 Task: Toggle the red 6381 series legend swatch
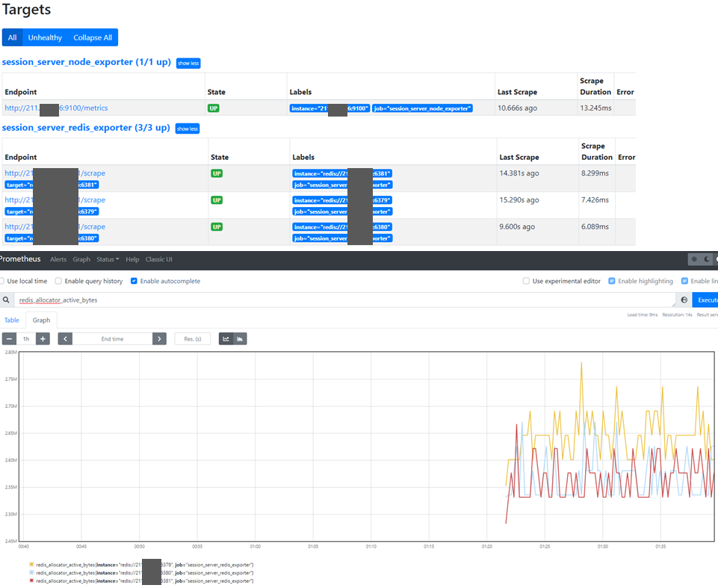31,581
